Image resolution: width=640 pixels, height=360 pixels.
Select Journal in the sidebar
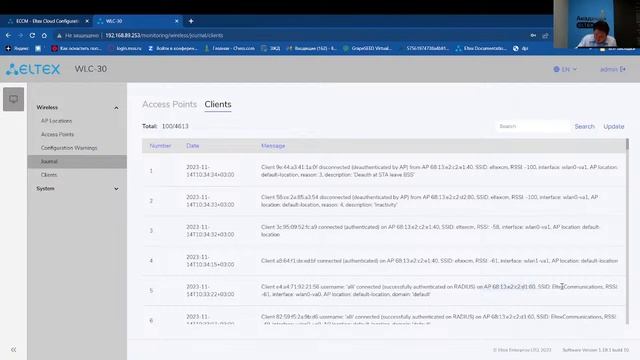[77, 162]
